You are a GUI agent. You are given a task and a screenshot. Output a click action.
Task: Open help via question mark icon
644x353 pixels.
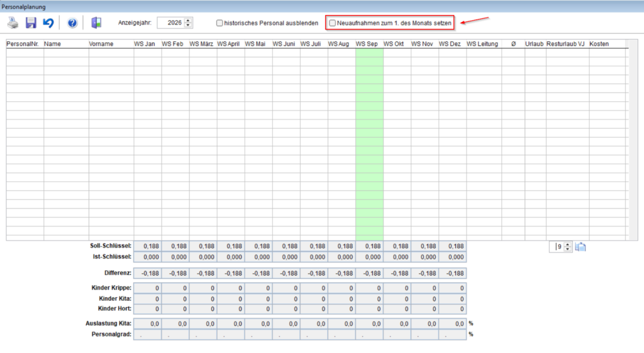(x=72, y=23)
